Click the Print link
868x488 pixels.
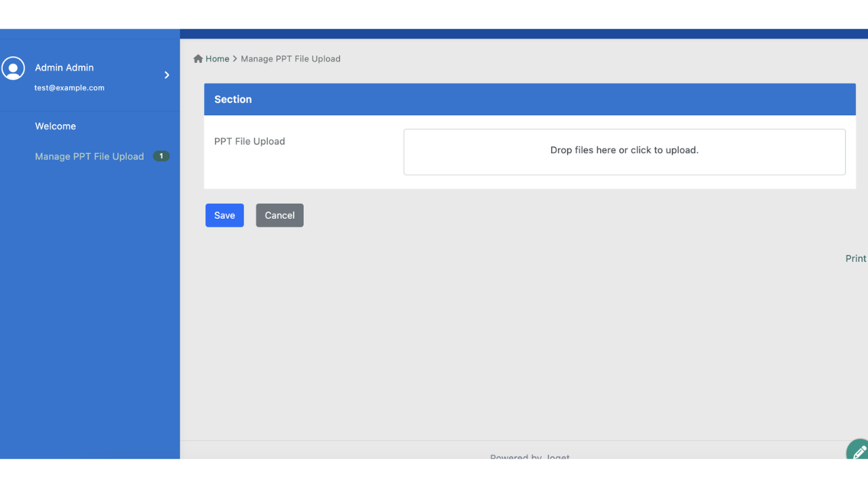pos(855,258)
